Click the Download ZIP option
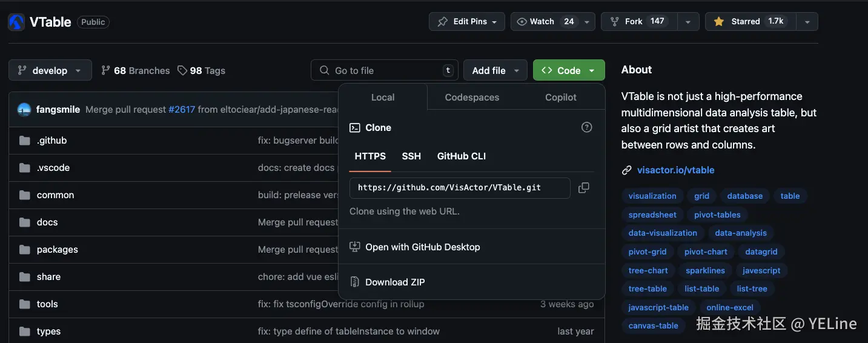 tap(394, 282)
